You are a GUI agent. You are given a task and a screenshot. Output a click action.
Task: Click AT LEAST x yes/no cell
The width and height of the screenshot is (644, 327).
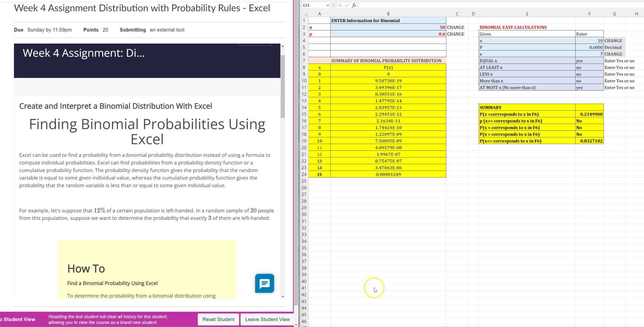click(x=589, y=67)
